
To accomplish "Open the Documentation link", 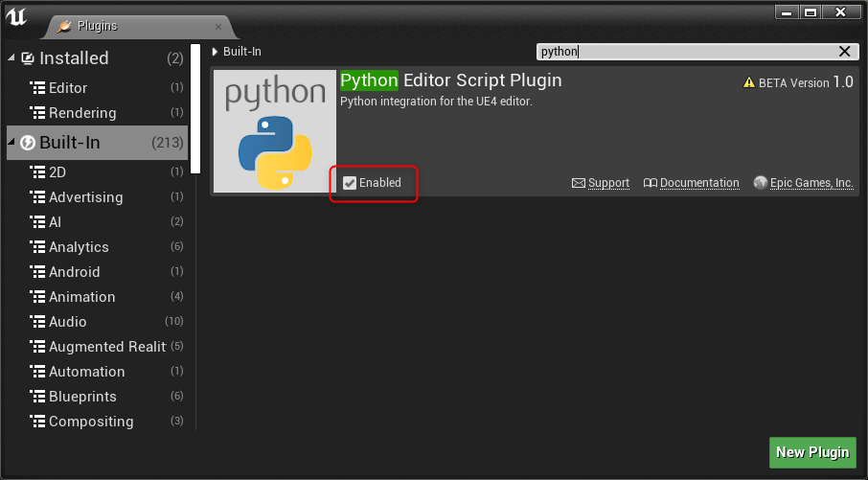I will click(699, 183).
